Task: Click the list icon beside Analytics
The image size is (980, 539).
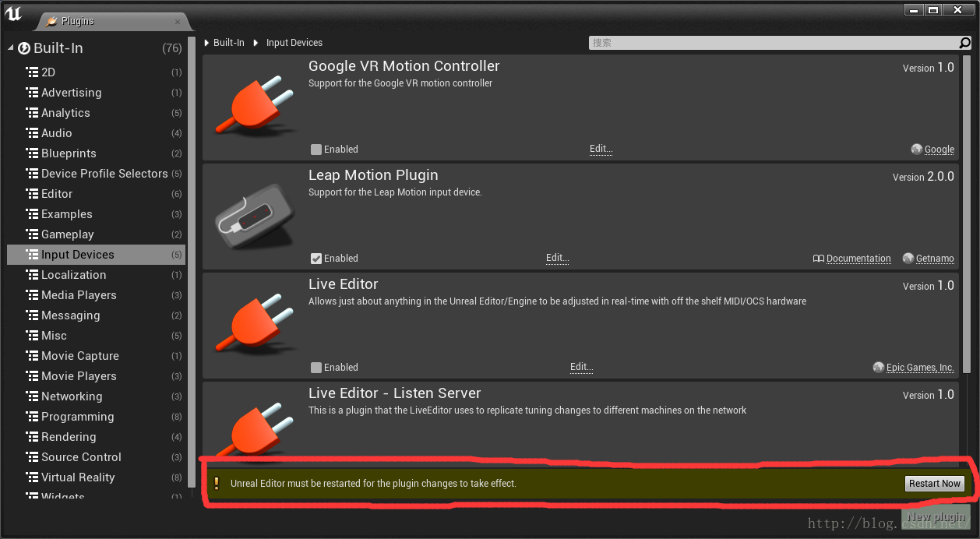Action: point(32,113)
